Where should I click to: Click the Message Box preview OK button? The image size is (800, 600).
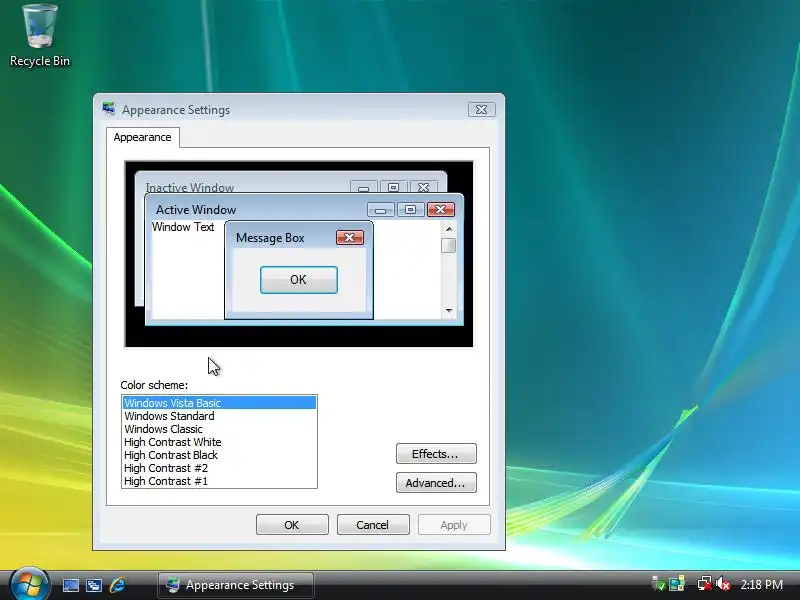click(x=298, y=280)
